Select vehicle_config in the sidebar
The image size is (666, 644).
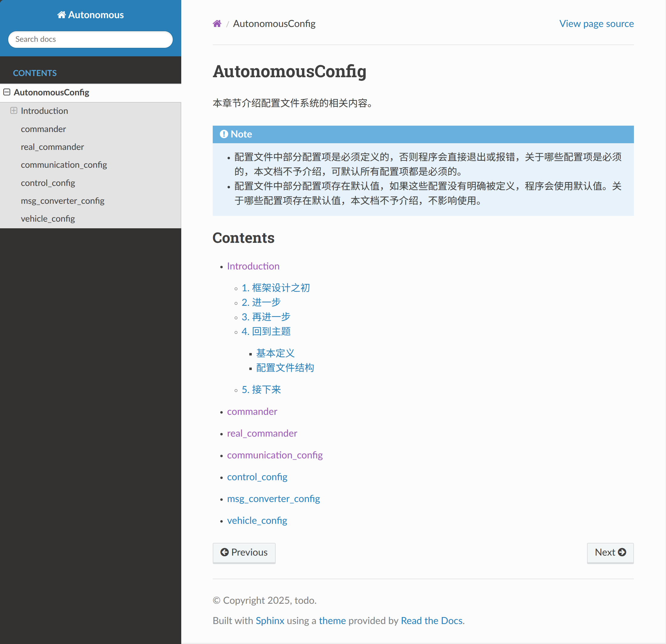pyautogui.click(x=48, y=219)
